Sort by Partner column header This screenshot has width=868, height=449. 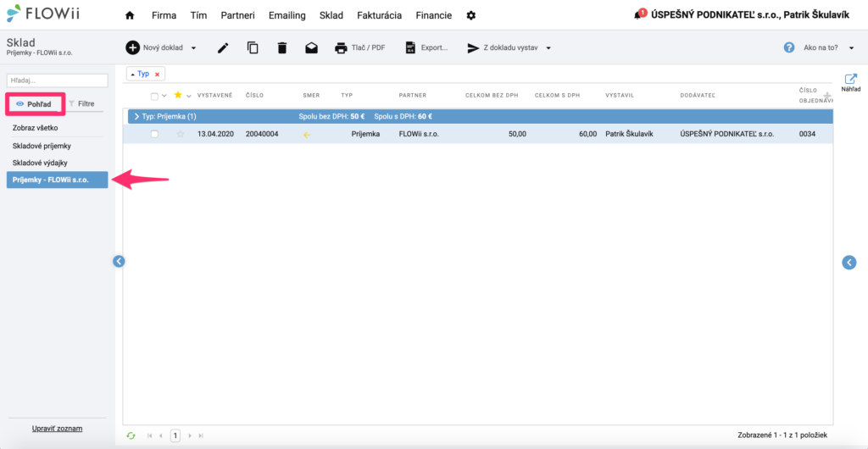(x=413, y=95)
